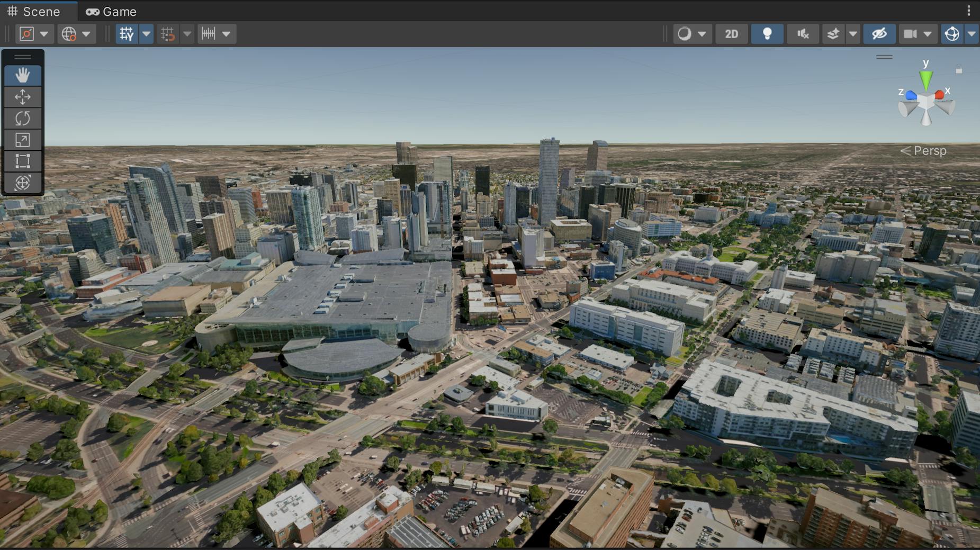Select the Rotate tool

click(22, 119)
